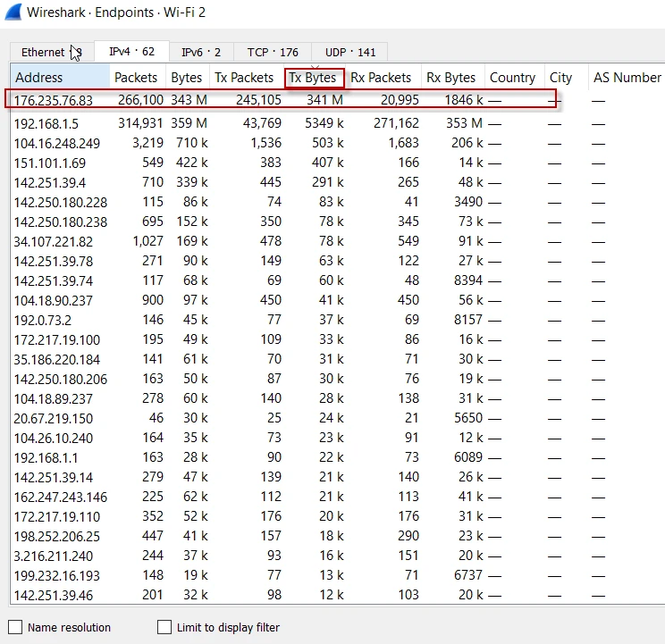Select the 34.107.221.82 endpoint row
Screen dimensions: 665x644
54,241
